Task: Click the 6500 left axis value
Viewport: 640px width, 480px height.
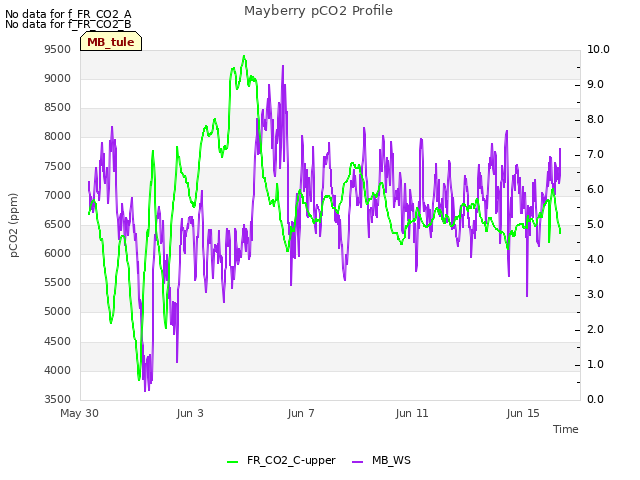Action: (x=58, y=224)
